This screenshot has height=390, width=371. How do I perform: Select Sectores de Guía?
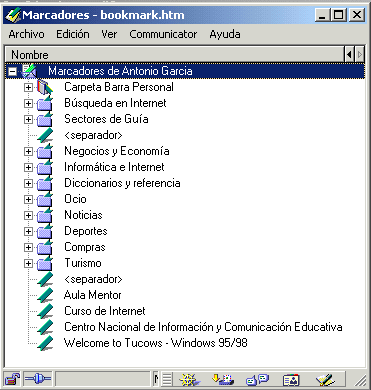point(106,119)
